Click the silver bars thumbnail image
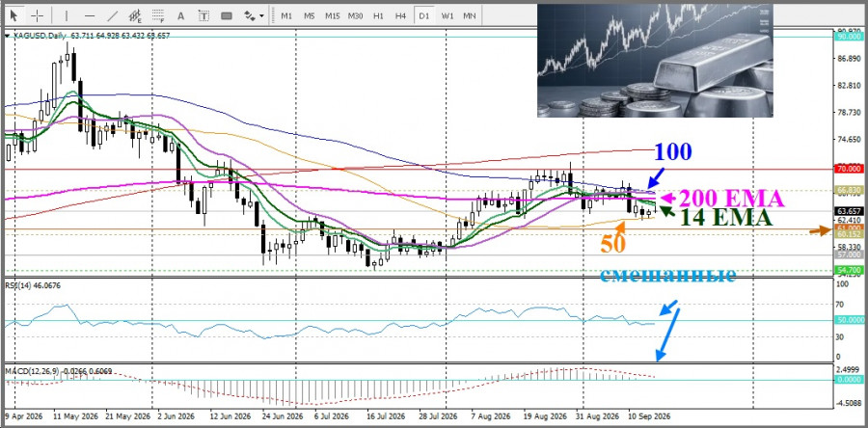The image size is (868, 428). click(655, 61)
